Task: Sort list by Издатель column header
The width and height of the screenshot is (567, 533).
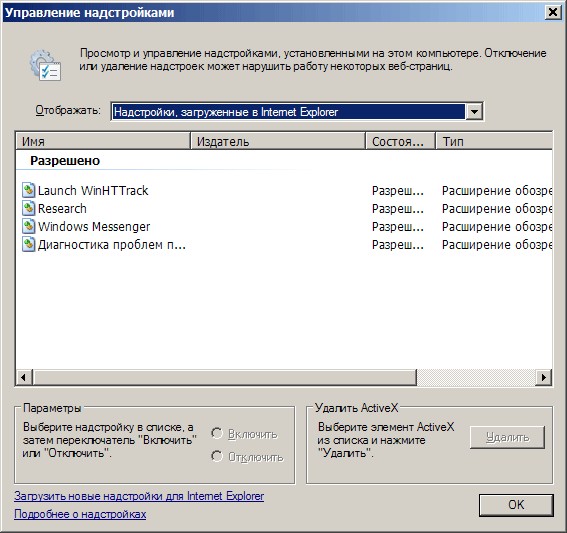Action: click(x=278, y=141)
